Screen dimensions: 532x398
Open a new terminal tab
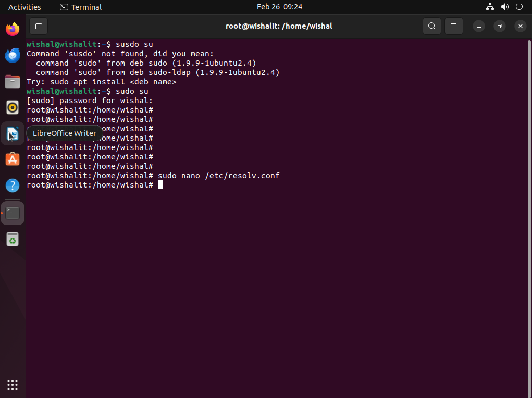click(39, 26)
